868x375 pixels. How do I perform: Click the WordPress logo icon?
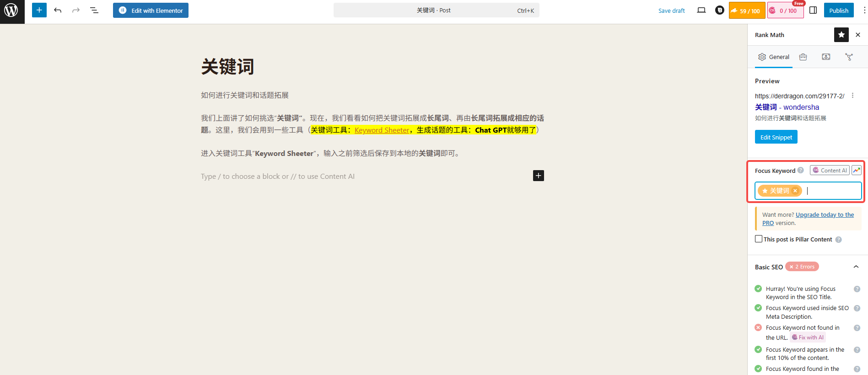tap(12, 11)
